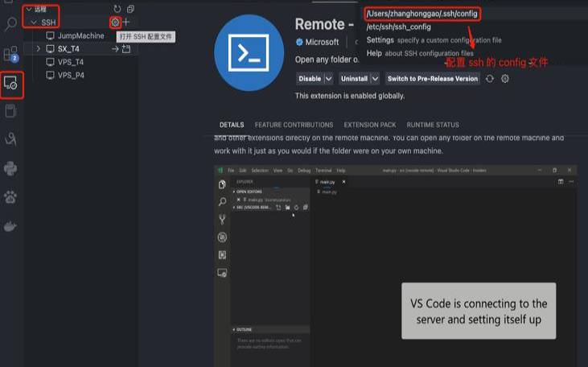
Task: Click the collapse all icon in remote panel
Action: pyautogui.click(x=130, y=9)
